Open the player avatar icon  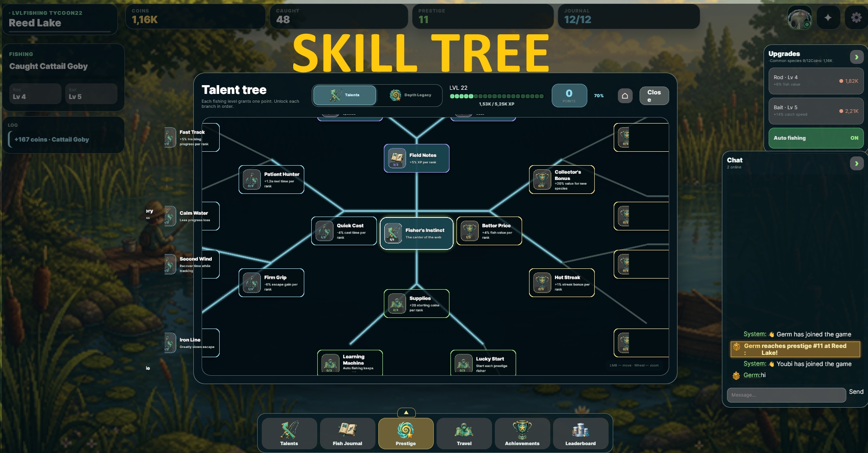point(800,18)
